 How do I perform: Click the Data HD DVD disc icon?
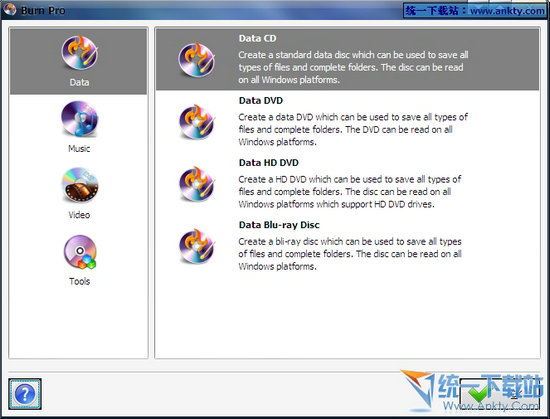coord(196,184)
